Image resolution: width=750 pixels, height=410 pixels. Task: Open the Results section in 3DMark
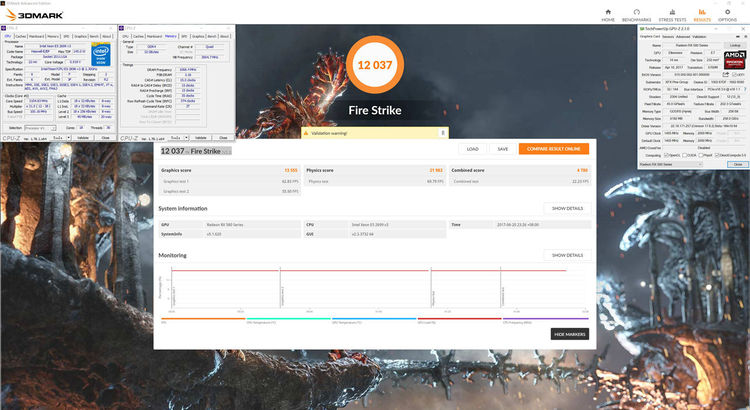click(702, 15)
